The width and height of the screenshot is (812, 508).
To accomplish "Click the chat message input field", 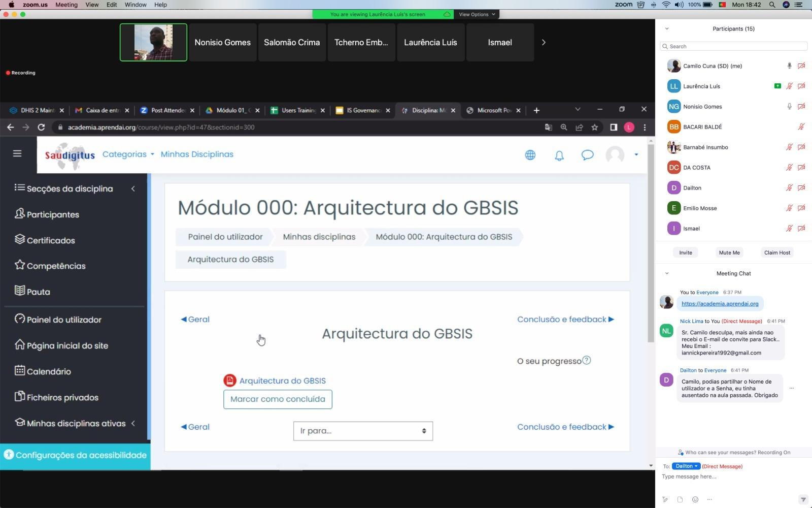I will tap(731, 477).
